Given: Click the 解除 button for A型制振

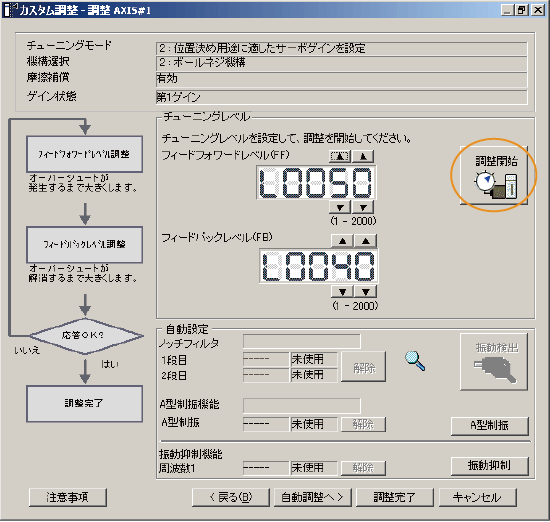Looking at the screenshot, I should tap(363, 424).
